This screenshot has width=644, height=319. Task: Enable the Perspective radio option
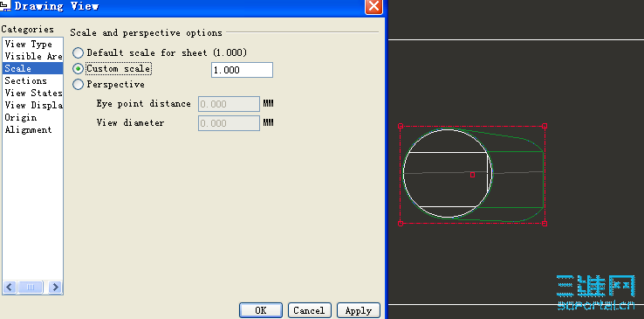point(78,85)
